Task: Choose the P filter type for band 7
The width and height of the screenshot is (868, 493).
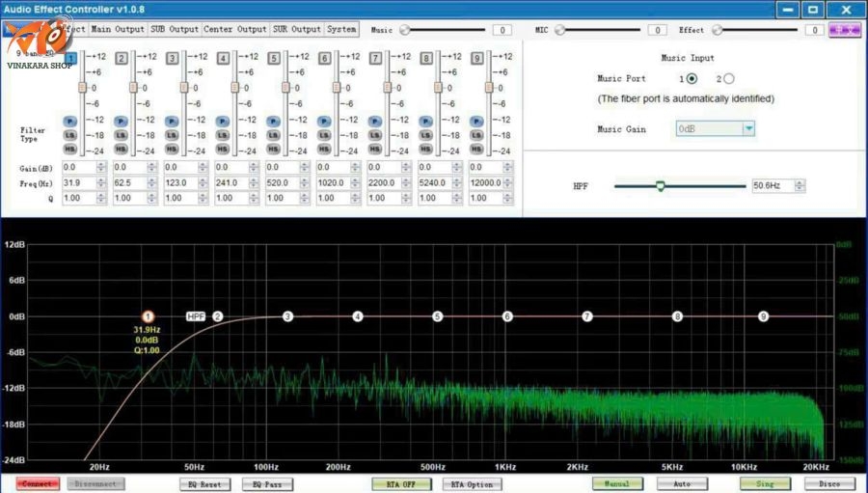Action: pyautogui.click(x=375, y=121)
